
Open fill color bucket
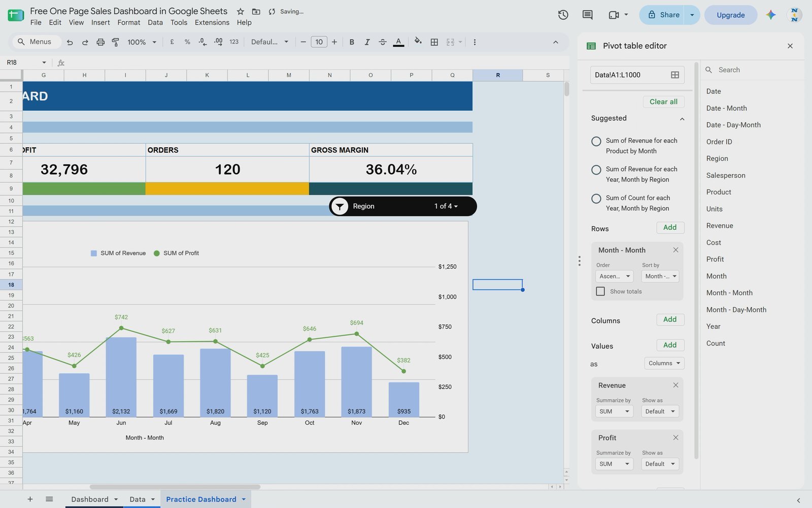coord(418,41)
